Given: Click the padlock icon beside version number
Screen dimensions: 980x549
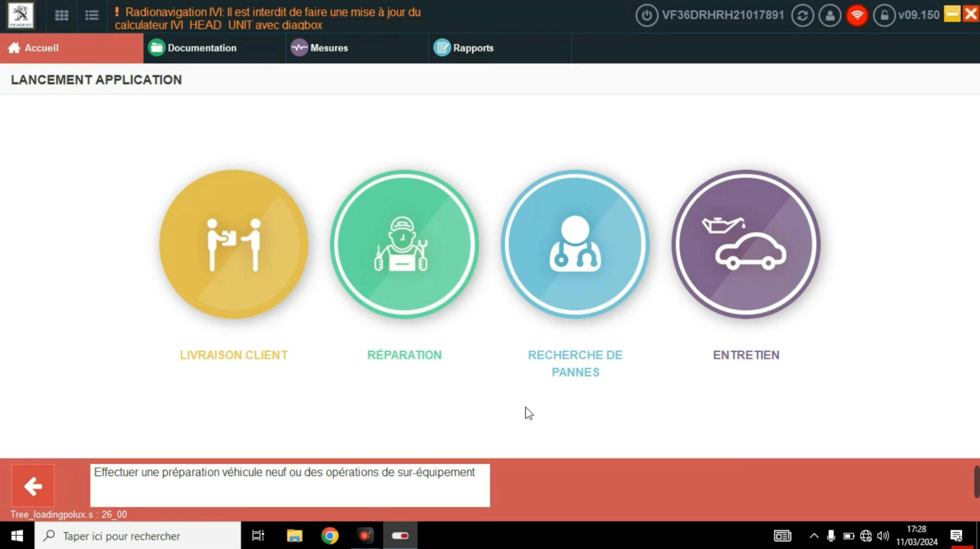Looking at the screenshot, I should 884,16.
